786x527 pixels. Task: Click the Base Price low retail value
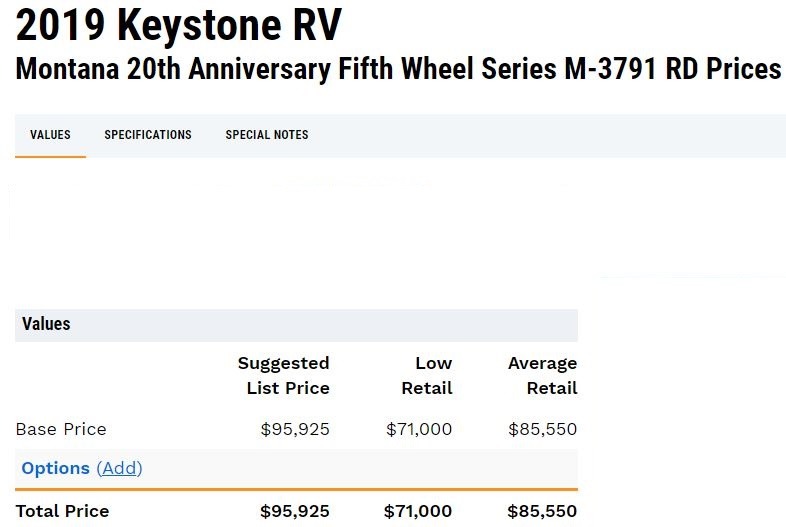click(419, 429)
